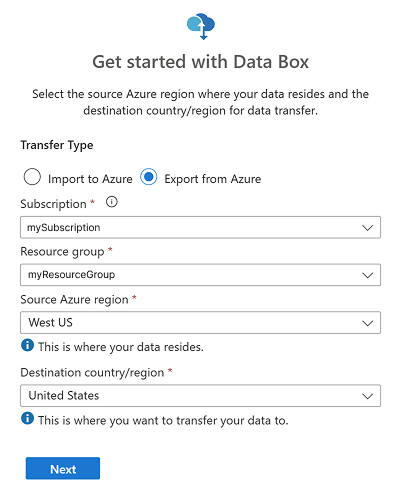
Task: Click the Subscription info icon
Action: 112,202
